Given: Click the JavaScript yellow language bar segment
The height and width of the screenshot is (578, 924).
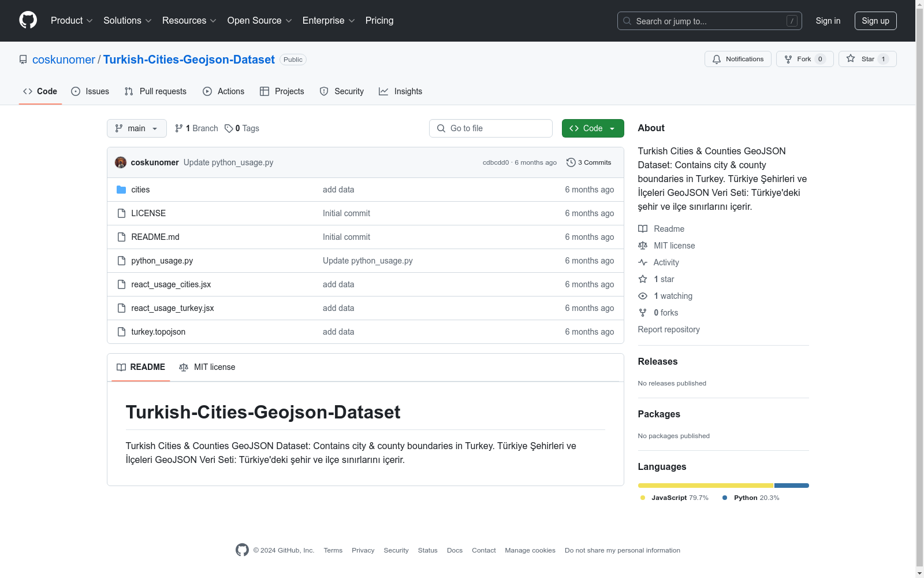Looking at the screenshot, I should (706, 486).
